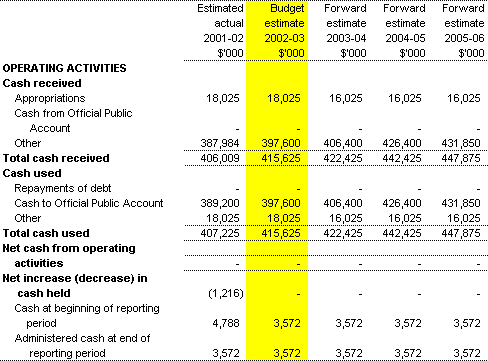Viewport: 488px width, 361px height.
Task: Select the 407,225 total cash used
Action: click(220, 233)
